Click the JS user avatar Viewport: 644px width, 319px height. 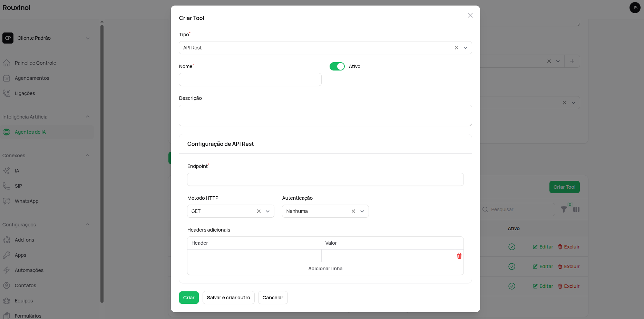[x=635, y=8]
